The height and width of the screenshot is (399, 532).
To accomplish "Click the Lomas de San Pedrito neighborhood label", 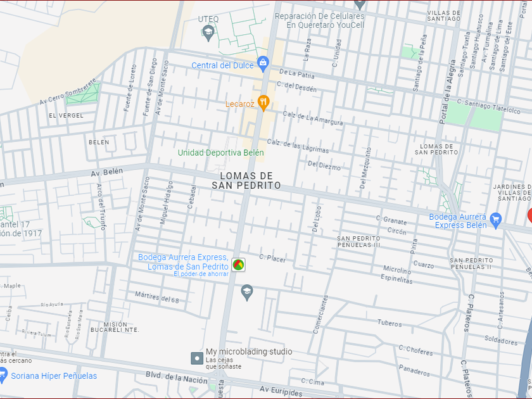I will coord(246,181).
